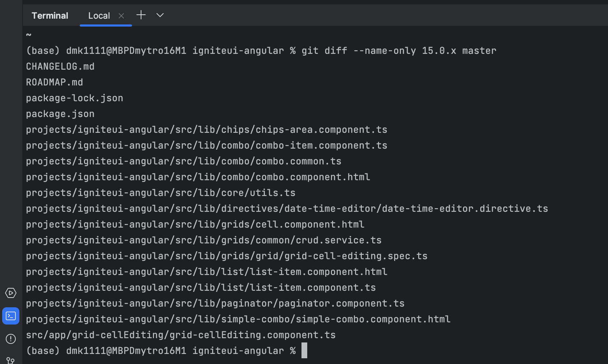
Task: Click the paginator.component.ts file path
Action: click(x=215, y=303)
